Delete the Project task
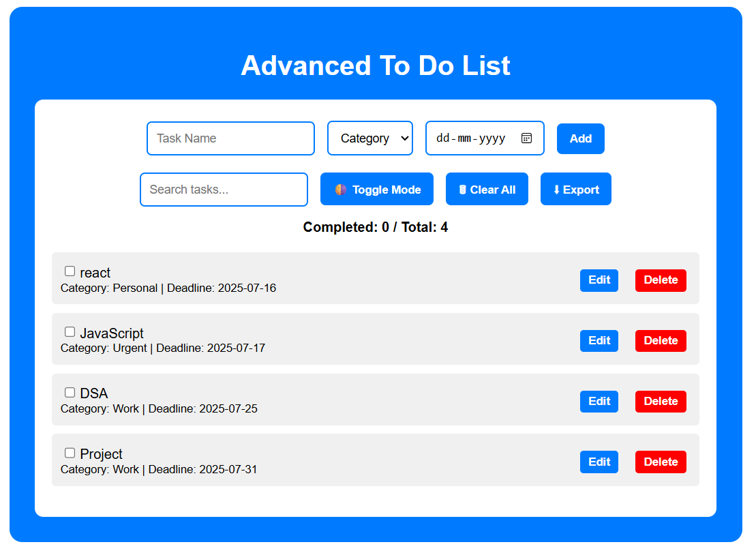The height and width of the screenshot is (553, 756). 660,462
